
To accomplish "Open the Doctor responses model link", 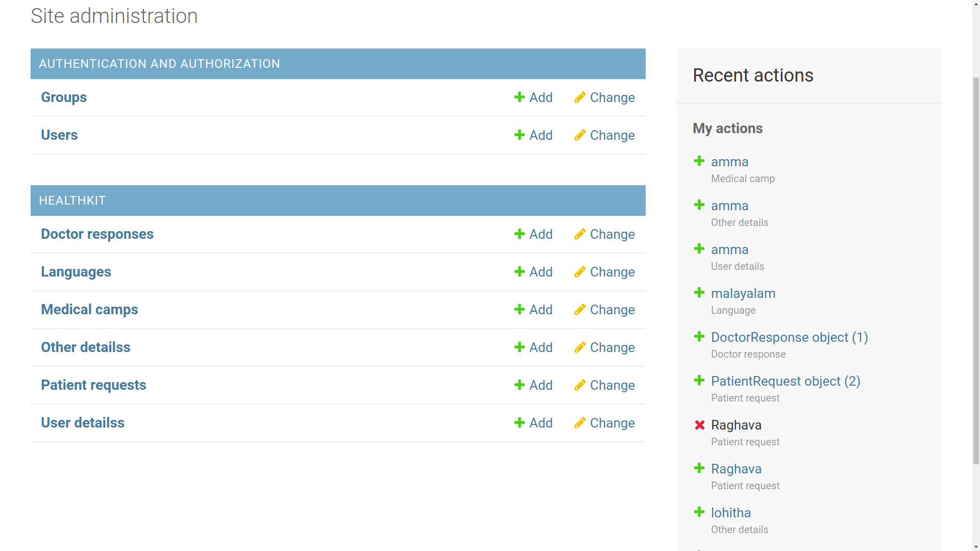I will click(x=97, y=234).
